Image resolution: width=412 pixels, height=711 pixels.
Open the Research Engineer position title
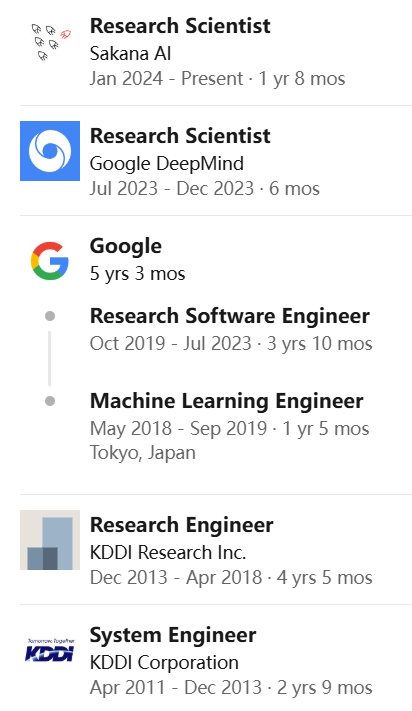[181, 525]
